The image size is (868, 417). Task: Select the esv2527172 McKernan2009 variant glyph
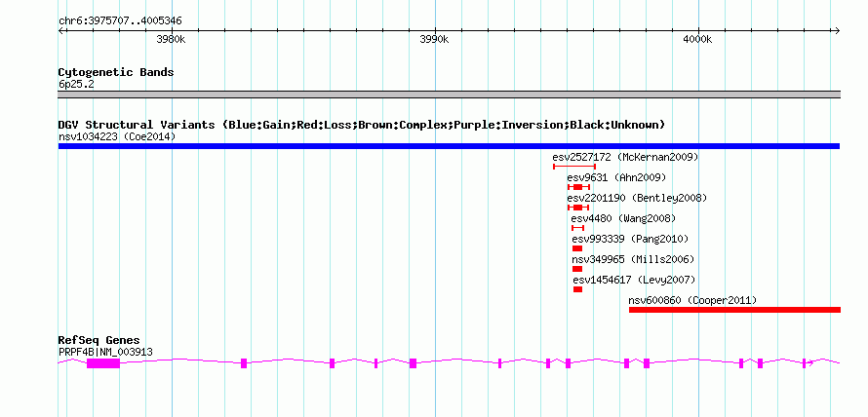(574, 167)
